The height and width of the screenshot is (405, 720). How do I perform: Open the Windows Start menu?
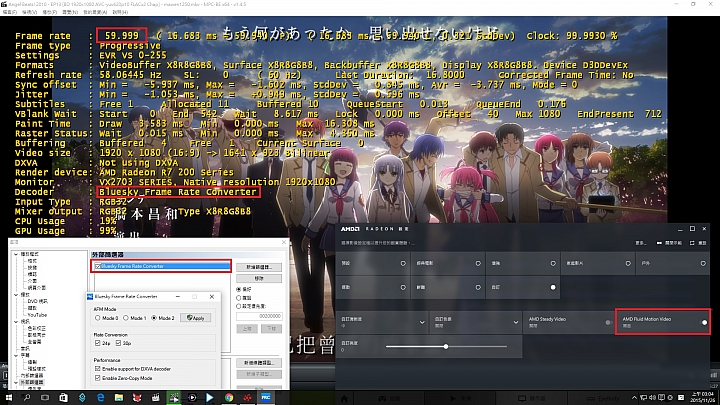click(x=8, y=398)
